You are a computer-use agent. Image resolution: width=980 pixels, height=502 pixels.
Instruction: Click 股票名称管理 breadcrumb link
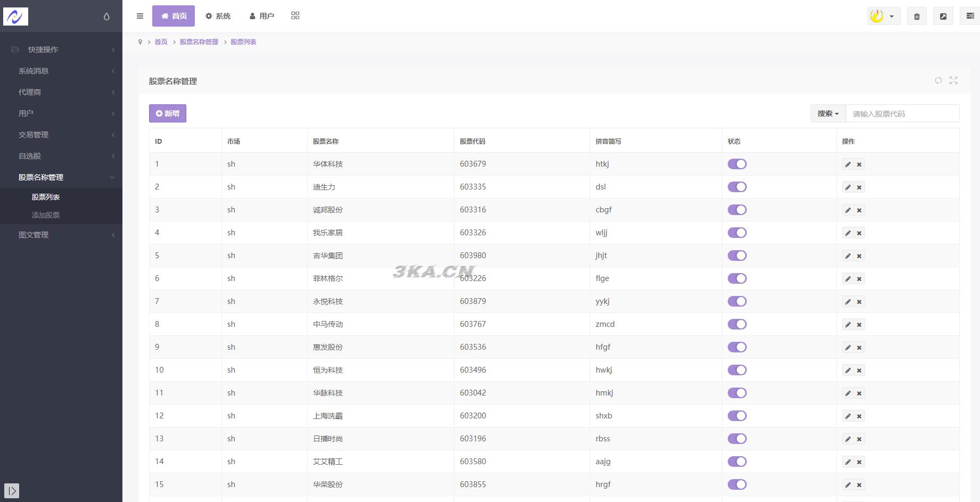[x=199, y=42]
